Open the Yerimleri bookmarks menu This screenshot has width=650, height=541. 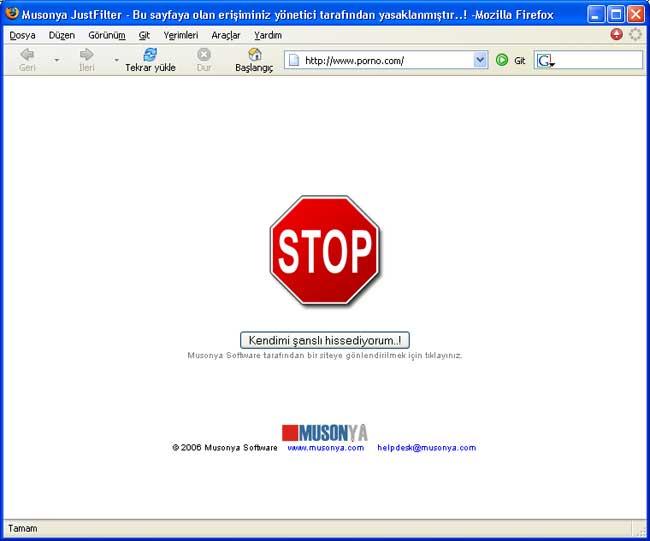181,35
